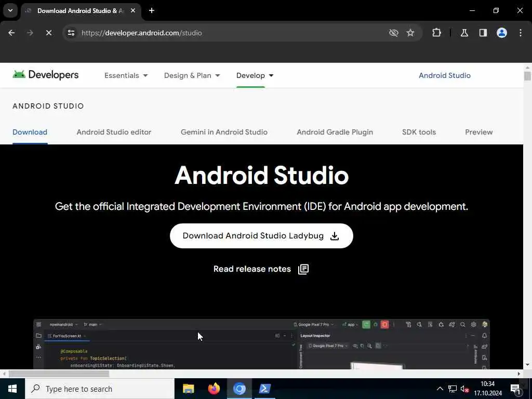
Task: Switch to Gemini in Android Studio tab
Action: pyautogui.click(x=224, y=132)
